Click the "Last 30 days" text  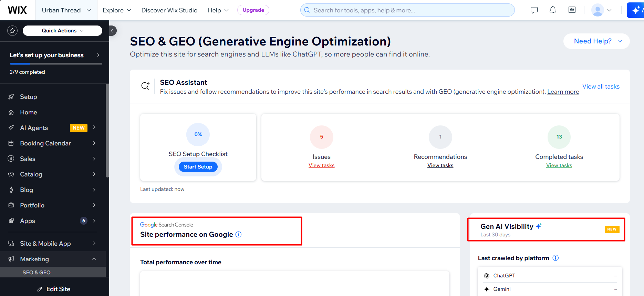point(496,235)
